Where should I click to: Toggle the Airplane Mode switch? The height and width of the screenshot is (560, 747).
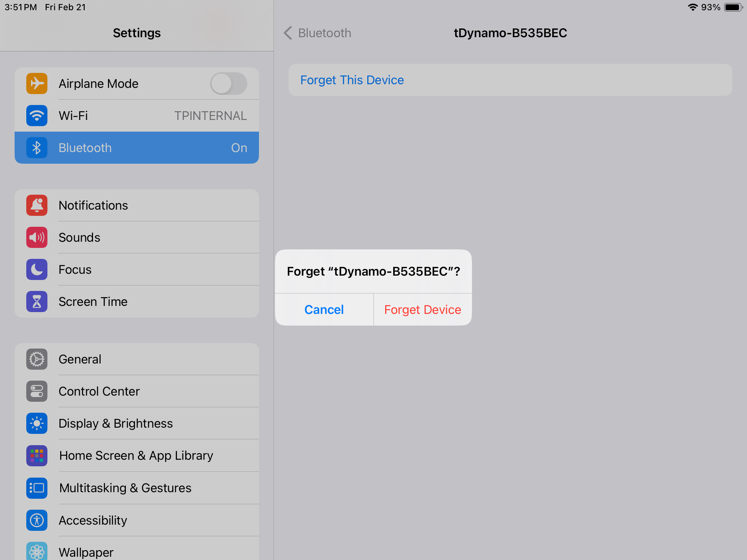point(228,83)
